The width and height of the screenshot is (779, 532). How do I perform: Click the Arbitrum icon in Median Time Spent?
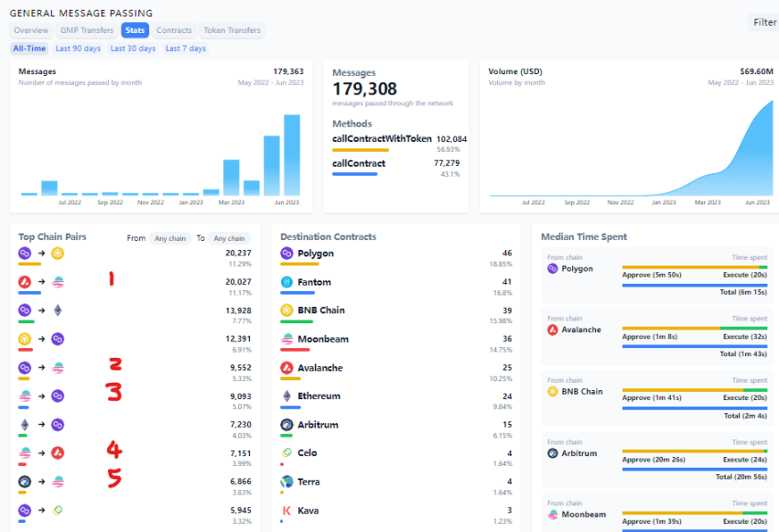(x=553, y=453)
